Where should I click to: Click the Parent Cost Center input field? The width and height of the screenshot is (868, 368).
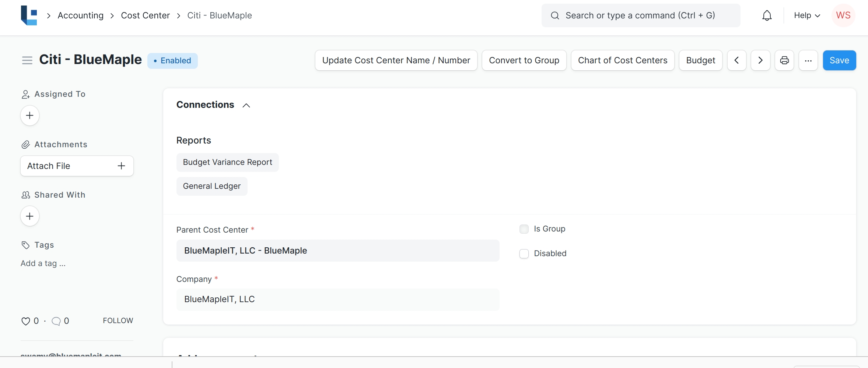337,251
